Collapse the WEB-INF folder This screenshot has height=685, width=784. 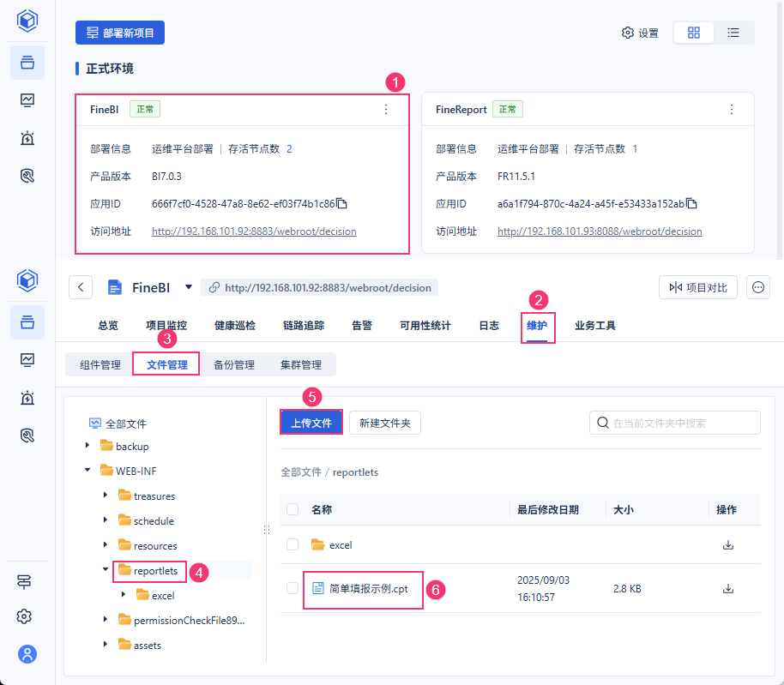click(x=87, y=470)
